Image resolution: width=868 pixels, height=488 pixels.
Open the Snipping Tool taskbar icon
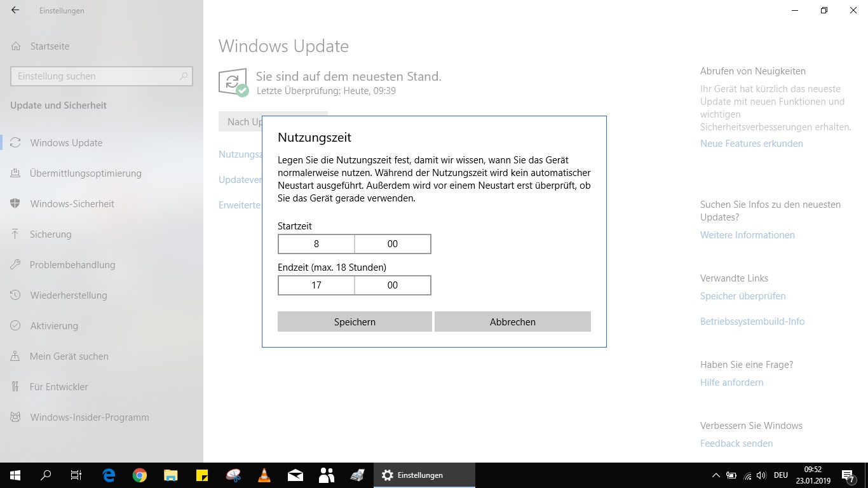[x=233, y=475]
